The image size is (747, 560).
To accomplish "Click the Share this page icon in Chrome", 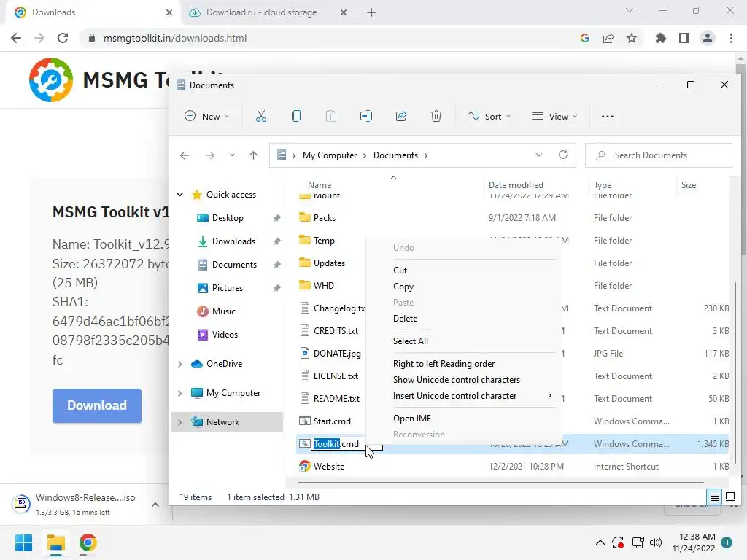I will [608, 38].
